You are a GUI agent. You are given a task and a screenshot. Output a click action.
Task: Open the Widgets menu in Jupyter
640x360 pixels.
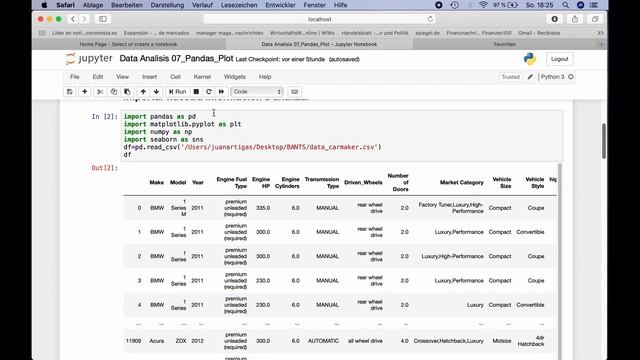(x=235, y=77)
